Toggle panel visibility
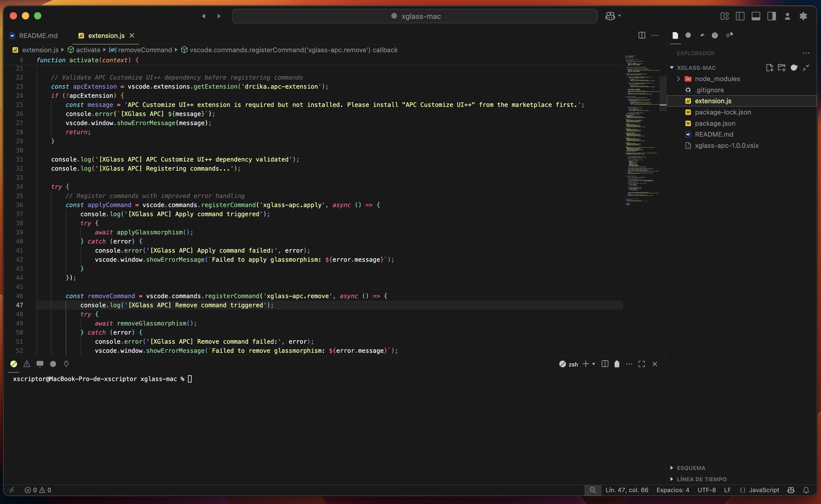 [756, 16]
